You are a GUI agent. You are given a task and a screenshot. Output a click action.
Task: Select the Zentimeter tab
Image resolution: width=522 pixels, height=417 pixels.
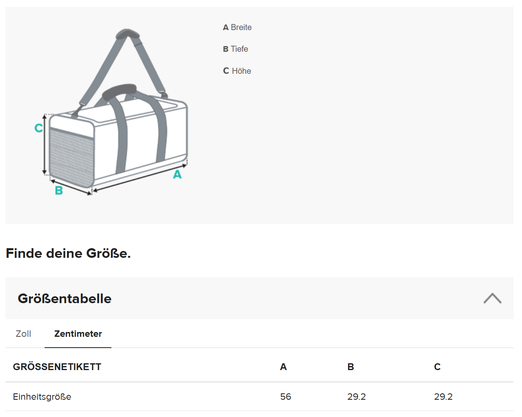click(78, 334)
